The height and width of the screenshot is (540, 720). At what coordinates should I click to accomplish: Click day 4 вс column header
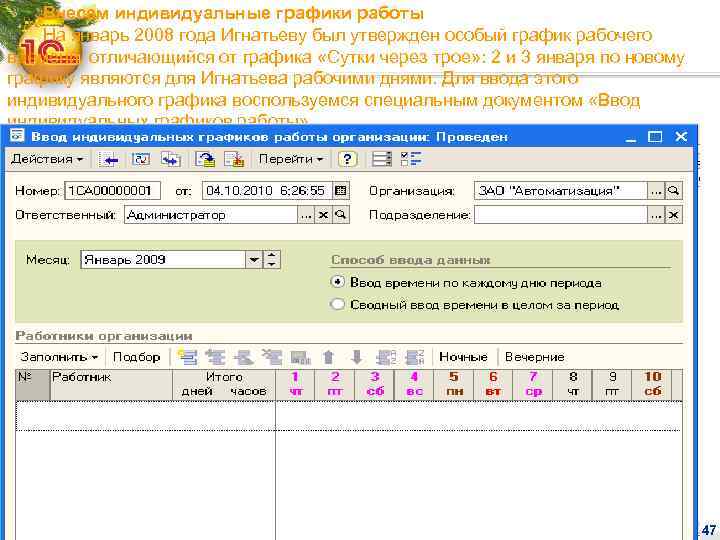click(x=414, y=385)
